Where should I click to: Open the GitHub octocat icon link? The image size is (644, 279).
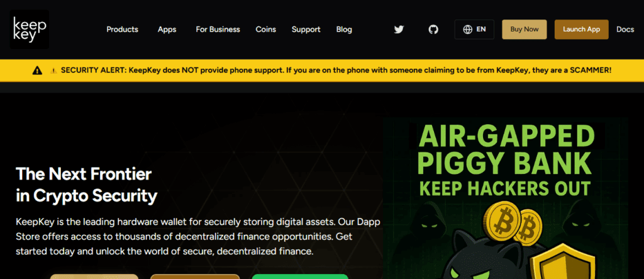pyautogui.click(x=433, y=30)
